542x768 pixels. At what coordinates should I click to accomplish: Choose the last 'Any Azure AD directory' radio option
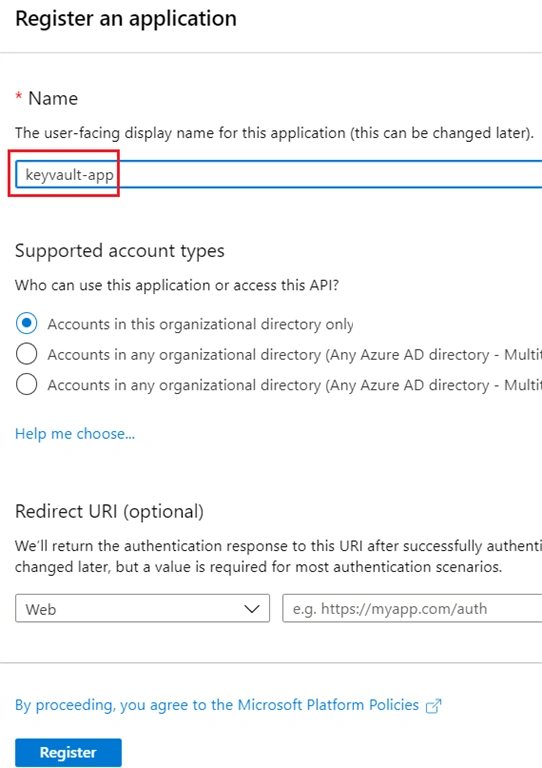coord(26,384)
